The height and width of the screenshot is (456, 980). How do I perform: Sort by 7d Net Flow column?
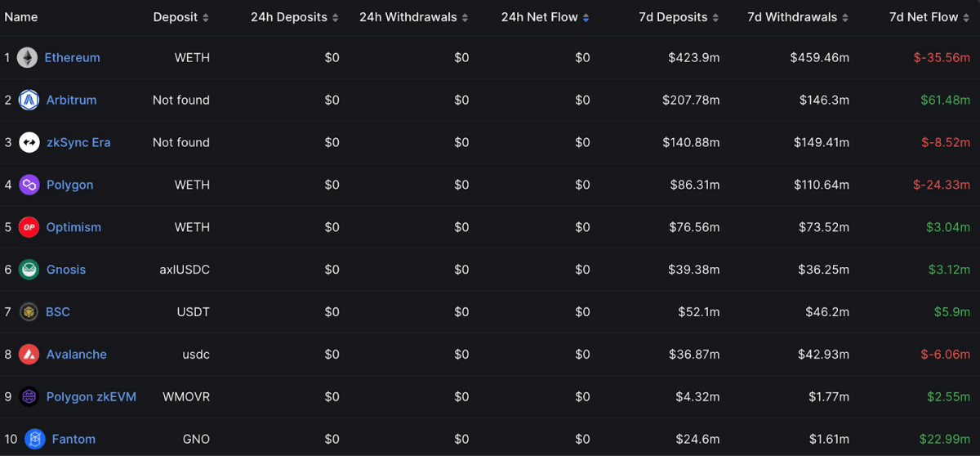tap(930, 17)
